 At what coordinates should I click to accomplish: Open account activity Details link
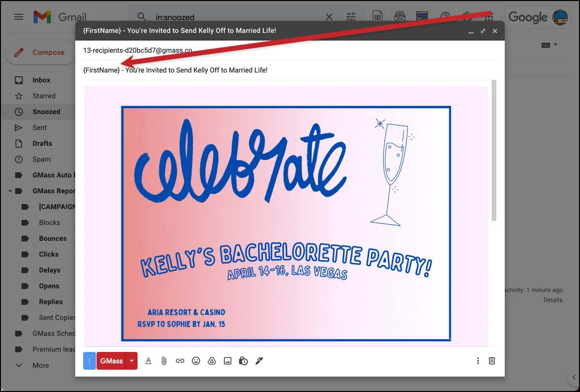click(x=552, y=300)
